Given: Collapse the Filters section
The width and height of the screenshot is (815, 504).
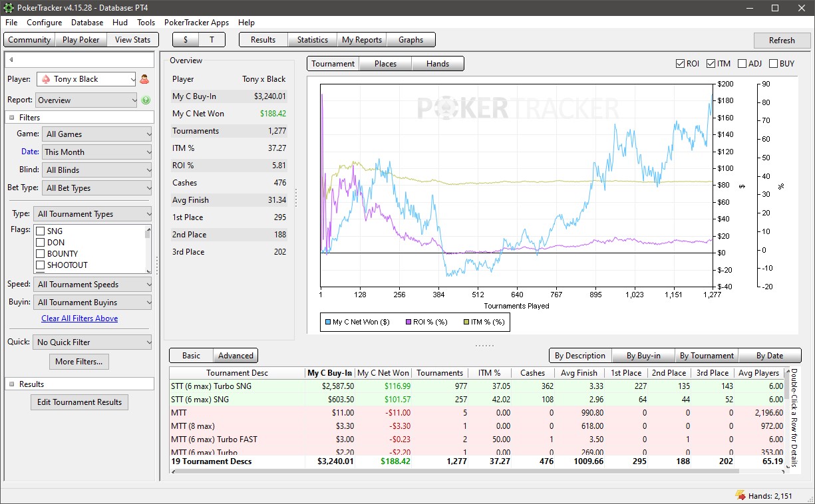Looking at the screenshot, I should (12, 118).
